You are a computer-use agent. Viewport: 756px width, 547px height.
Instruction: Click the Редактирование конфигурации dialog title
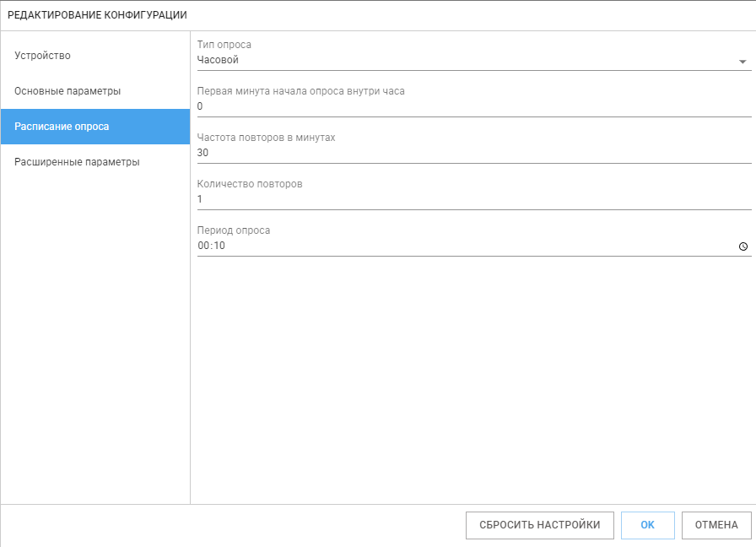pyautogui.click(x=97, y=15)
